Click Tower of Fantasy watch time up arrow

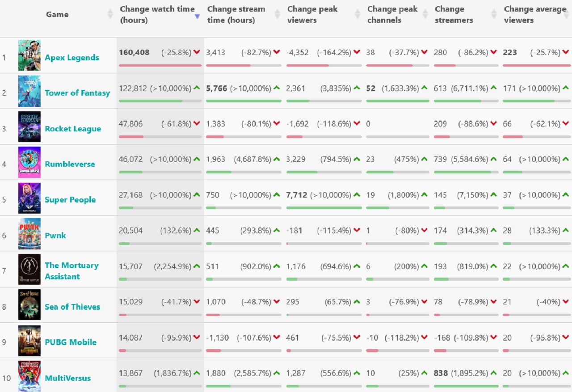point(197,88)
